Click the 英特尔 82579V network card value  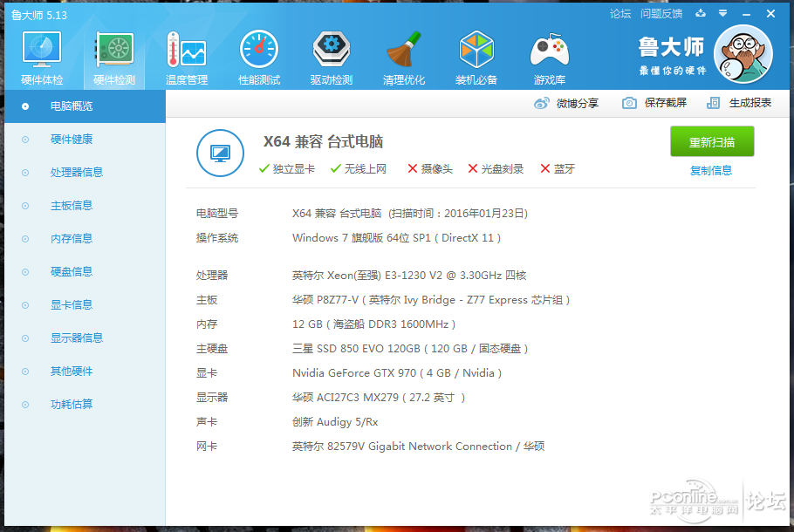coord(418,447)
